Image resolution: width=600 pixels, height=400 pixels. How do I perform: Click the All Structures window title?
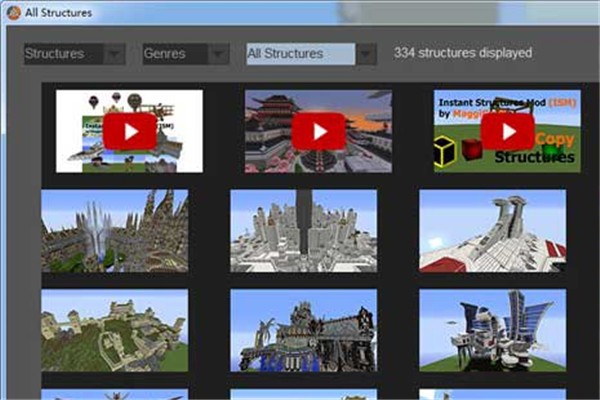click(x=59, y=13)
